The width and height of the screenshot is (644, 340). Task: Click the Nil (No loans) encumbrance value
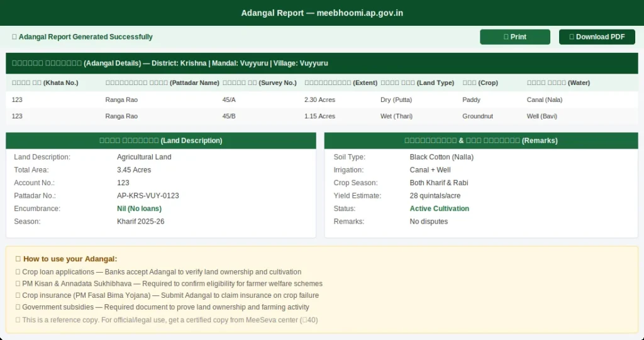pos(139,208)
